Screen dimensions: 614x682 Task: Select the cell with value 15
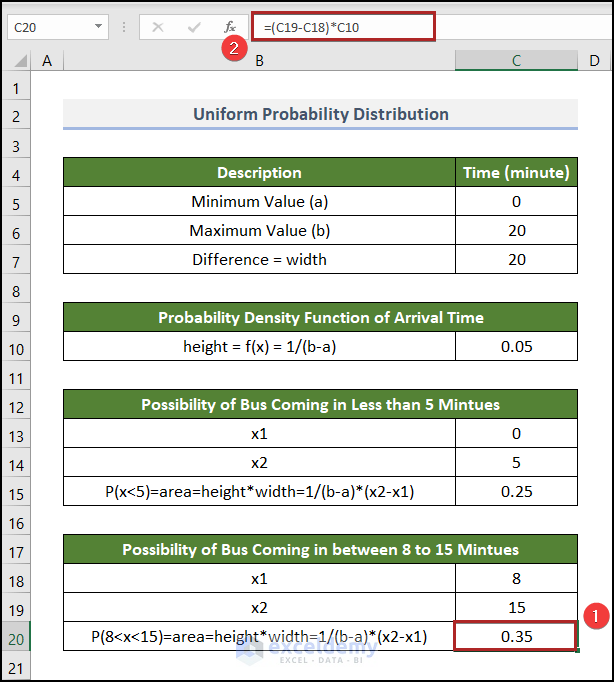516,608
